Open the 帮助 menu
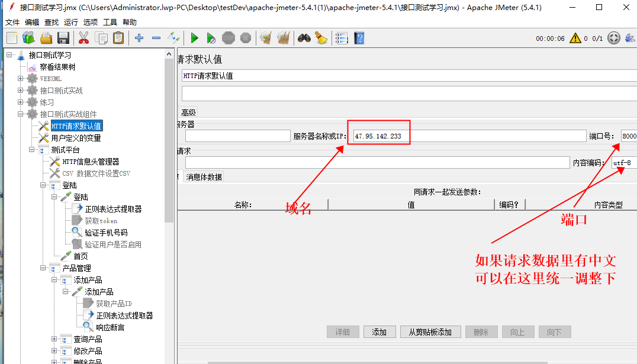The width and height of the screenshot is (637, 364). (130, 22)
